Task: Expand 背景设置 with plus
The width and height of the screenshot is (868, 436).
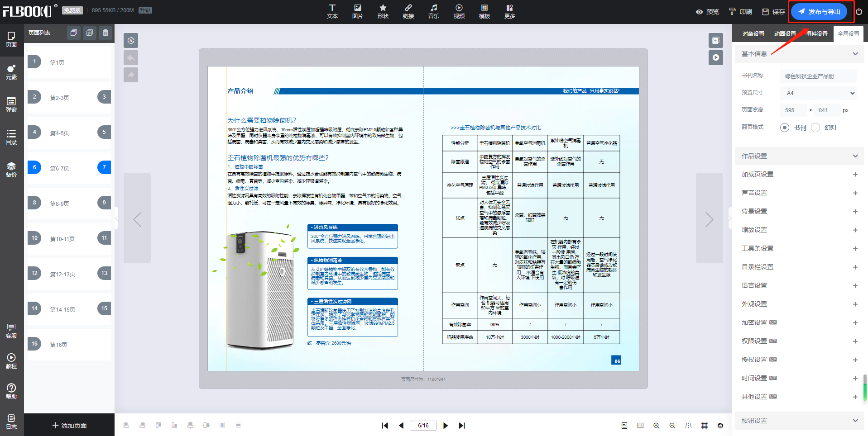Action: [x=855, y=212]
